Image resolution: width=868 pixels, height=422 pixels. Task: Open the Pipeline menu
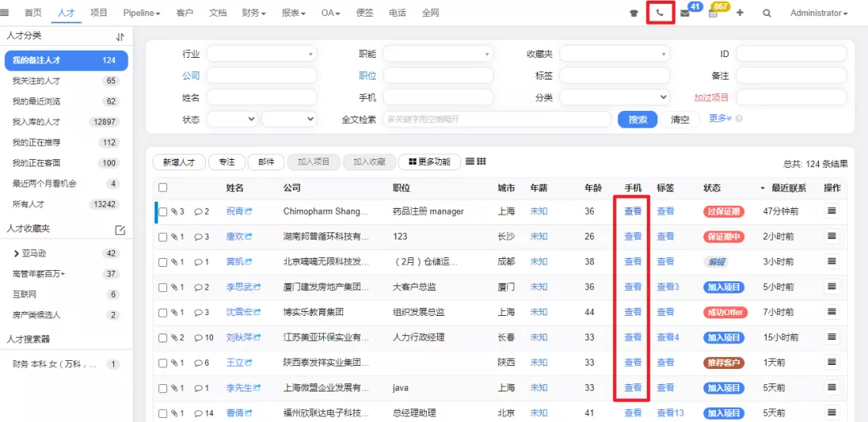pyautogui.click(x=141, y=14)
